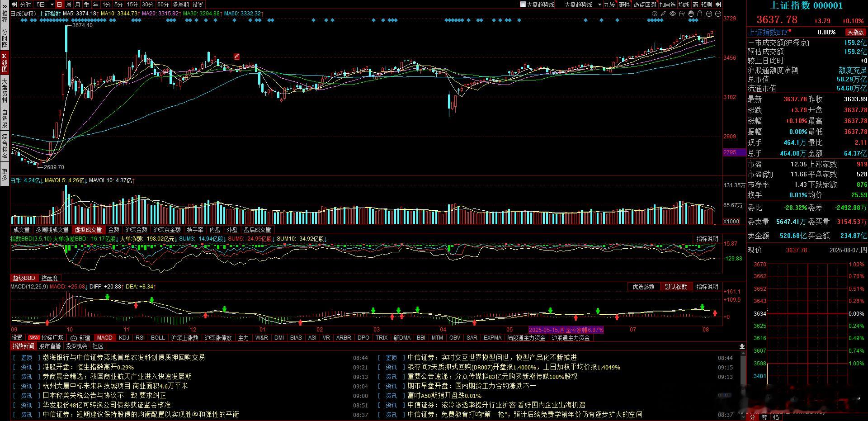This screenshot has width=868, height=421.
Task: Click the print icon above the chart
Action: click(682, 14)
